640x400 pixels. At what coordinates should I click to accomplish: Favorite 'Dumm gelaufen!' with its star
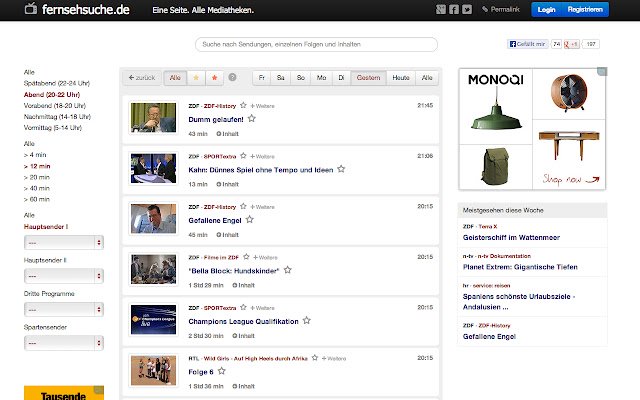click(252, 118)
